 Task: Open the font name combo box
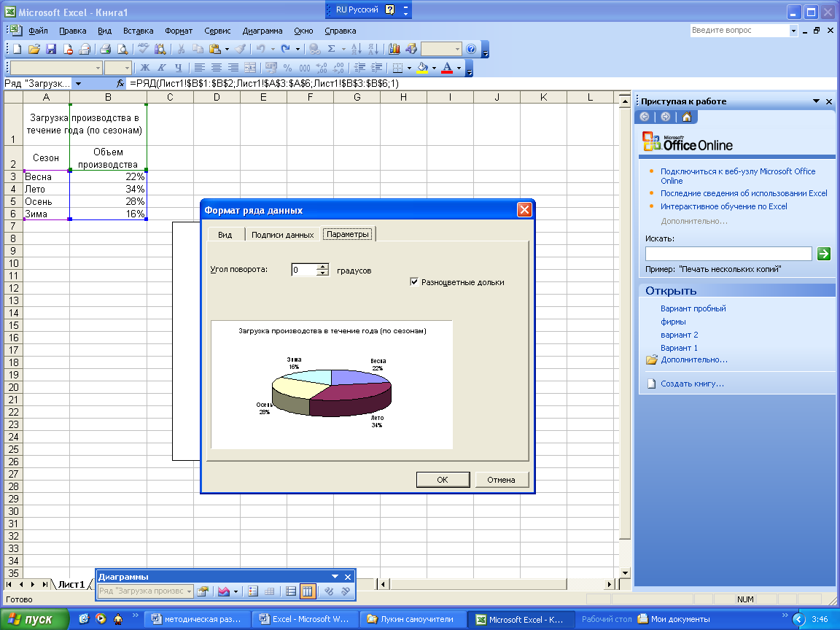pyautogui.click(x=56, y=68)
